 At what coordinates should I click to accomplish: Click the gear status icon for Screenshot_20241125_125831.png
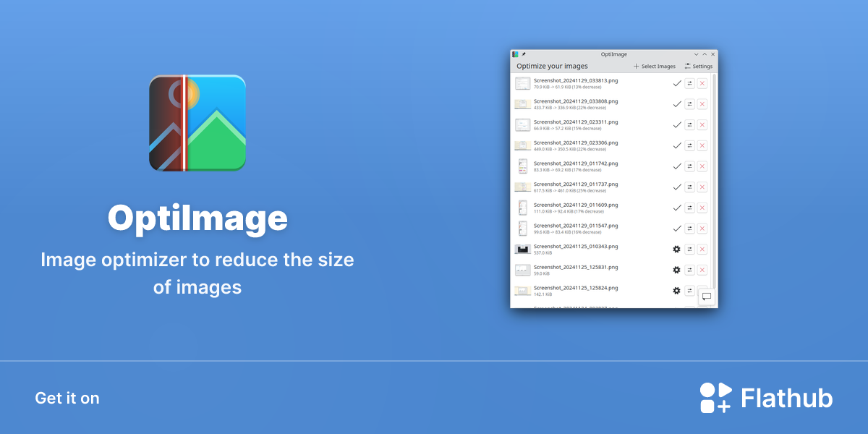(x=677, y=270)
